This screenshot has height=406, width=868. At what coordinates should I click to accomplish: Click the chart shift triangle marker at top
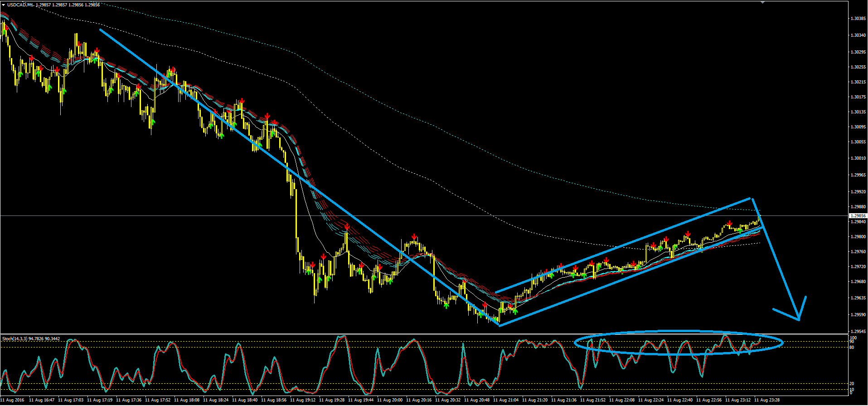[762, 2]
